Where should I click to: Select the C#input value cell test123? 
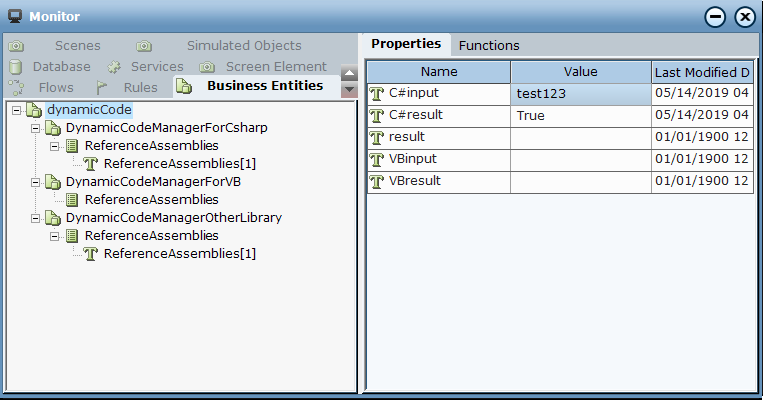[x=580, y=93]
